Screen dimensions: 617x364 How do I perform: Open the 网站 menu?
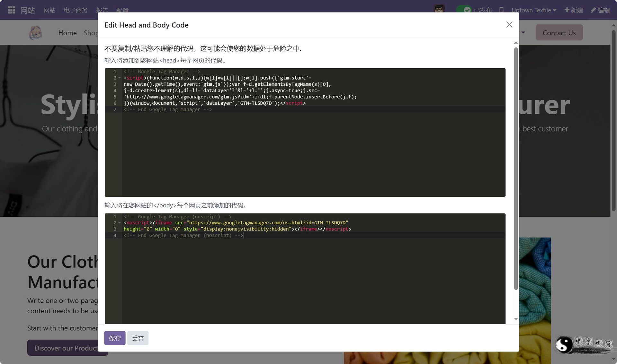[x=49, y=10]
